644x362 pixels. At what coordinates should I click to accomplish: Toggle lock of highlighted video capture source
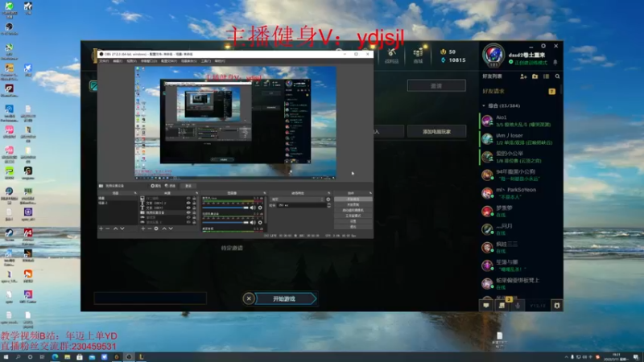[x=194, y=212]
